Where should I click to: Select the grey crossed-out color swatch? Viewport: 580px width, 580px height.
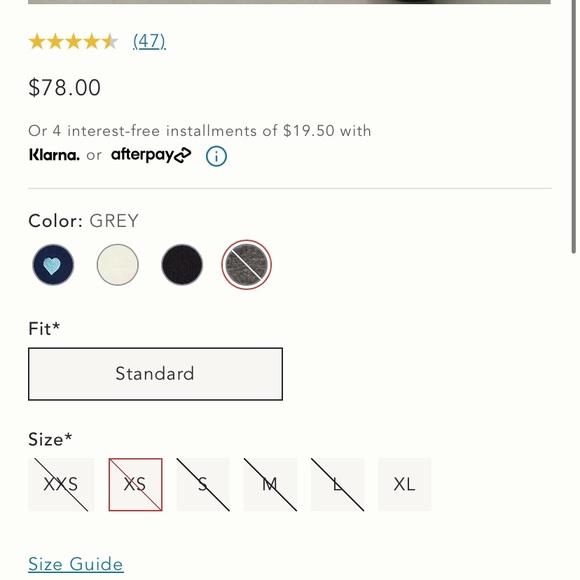pyautogui.click(x=246, y=265)
